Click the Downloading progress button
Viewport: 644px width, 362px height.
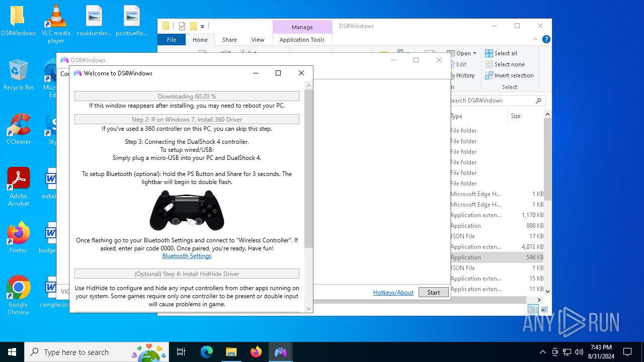(187, 96)
